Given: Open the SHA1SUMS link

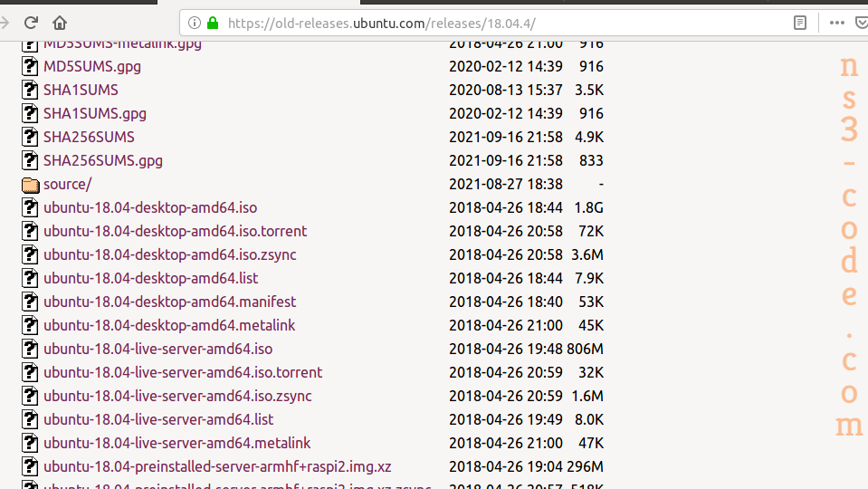Looking at the screenshot, I should [x=81, y=90].
